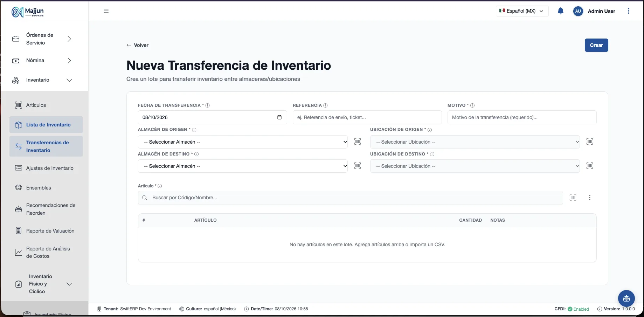This screenshot has width=644, height=317.
Task: Go to Artículos in the sidebar
Action: 46,105
